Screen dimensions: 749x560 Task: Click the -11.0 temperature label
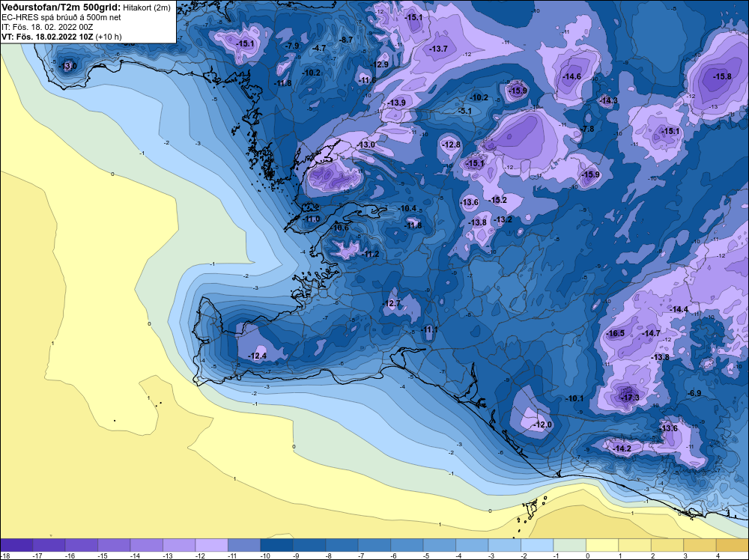click(x=311, y=219)
